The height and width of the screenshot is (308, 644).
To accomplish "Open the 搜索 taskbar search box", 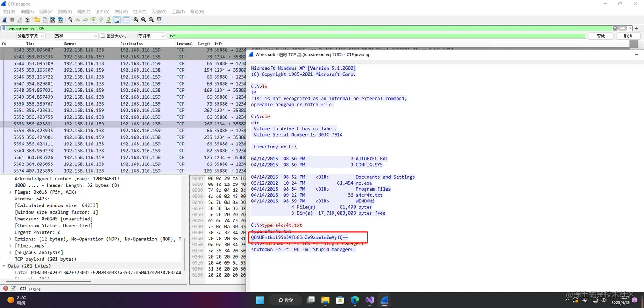I will point(285,300).
